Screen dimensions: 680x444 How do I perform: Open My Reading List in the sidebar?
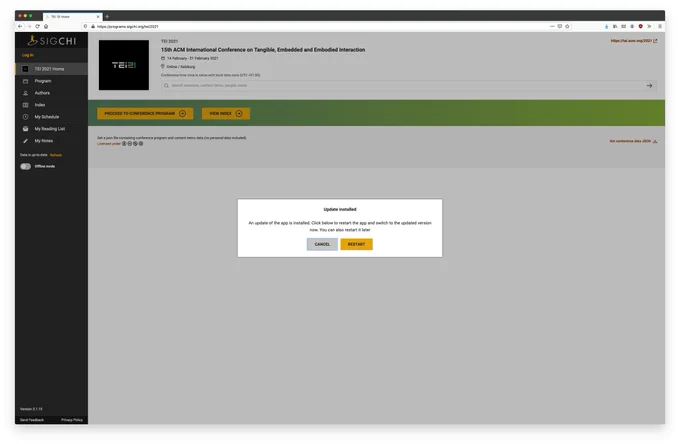(x=51, y=129)
